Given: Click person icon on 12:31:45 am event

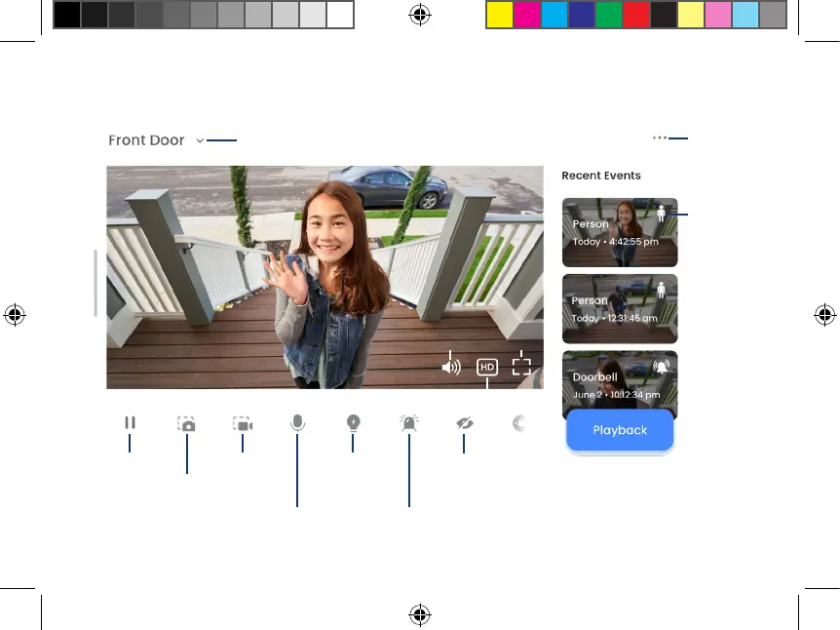Looking at the screenshot, I should (661, 290).
